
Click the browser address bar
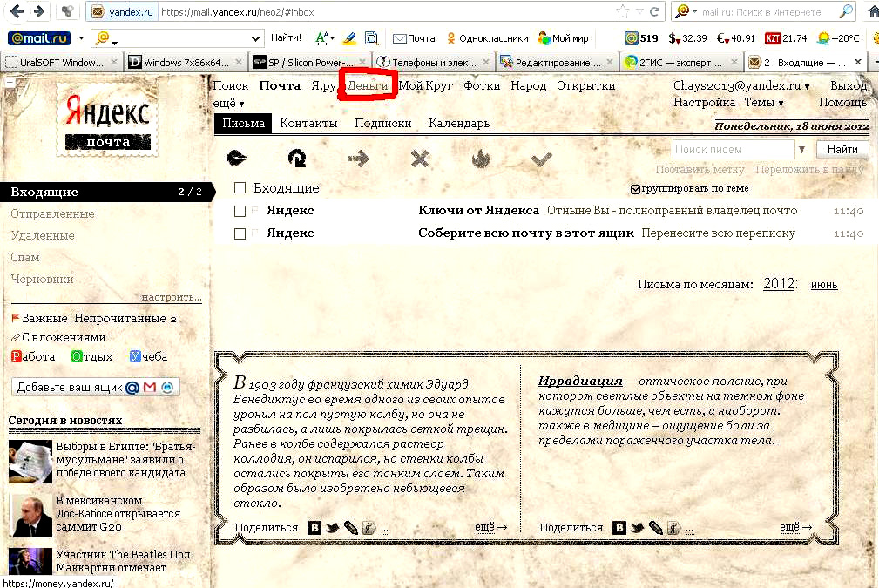tap(387, 12)
